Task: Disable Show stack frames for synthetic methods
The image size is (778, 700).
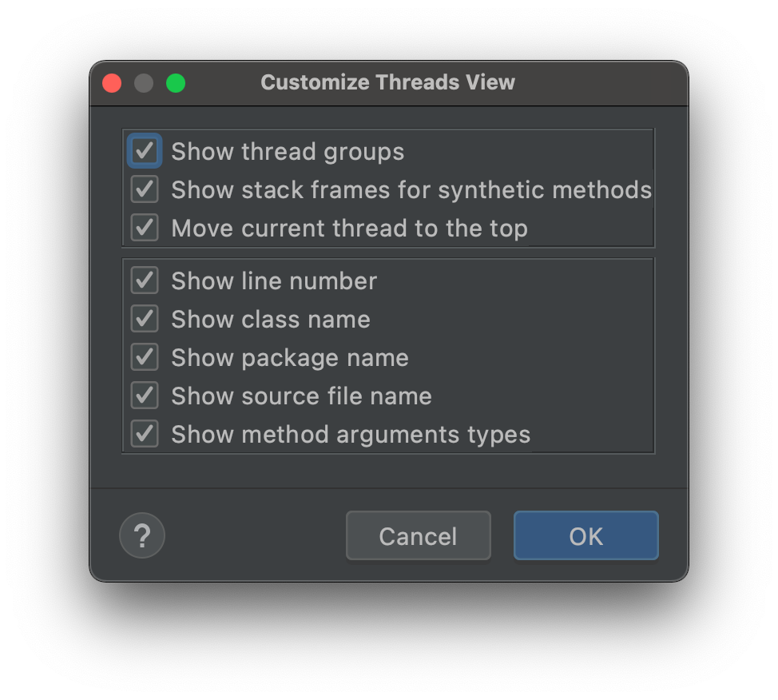Action: tap(145, 189)
